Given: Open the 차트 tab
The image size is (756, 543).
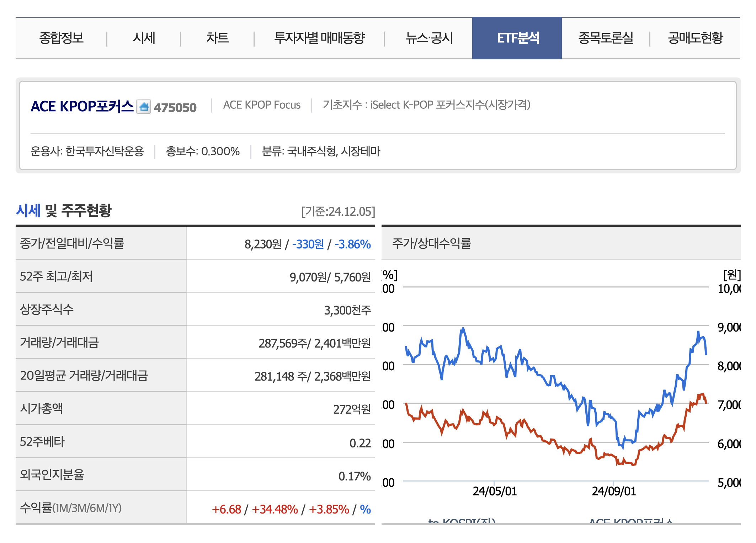Looking at the screenshot, I should 217,38.
